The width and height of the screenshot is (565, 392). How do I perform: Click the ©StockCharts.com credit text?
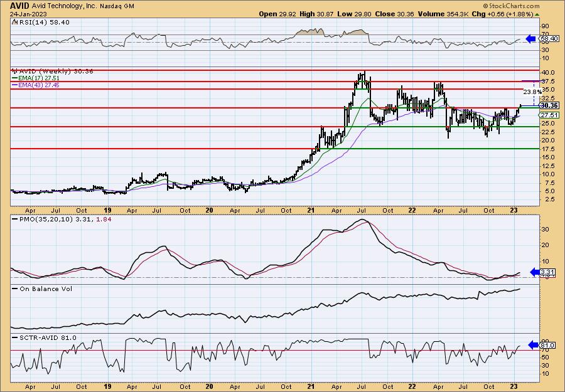pos(511,6)
